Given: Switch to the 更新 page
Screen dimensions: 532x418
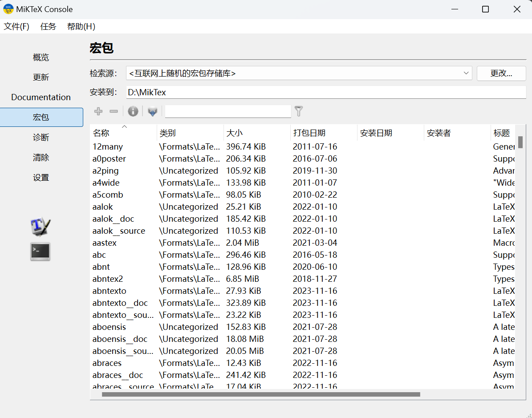Looking at the screenshot, I should pos(41,77).
